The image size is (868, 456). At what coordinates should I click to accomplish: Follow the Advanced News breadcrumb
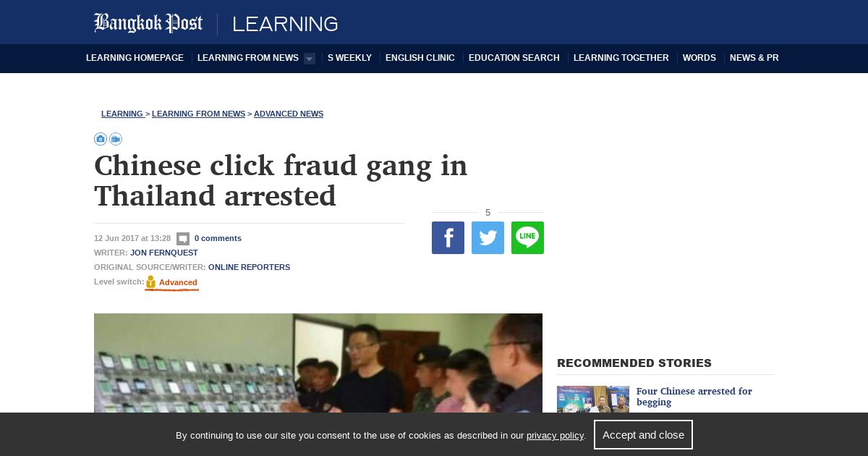tap(289, 114)
